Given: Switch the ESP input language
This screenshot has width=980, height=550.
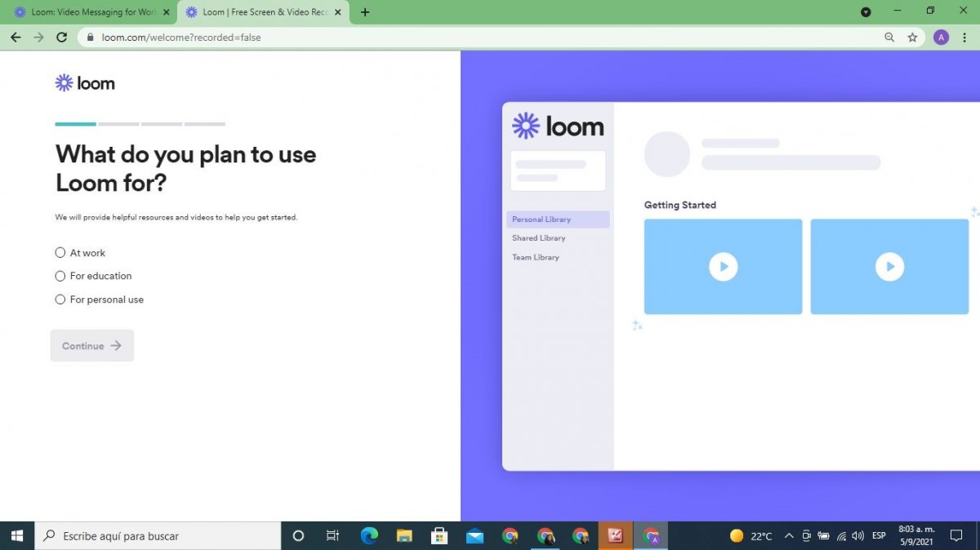Looking at the screenshot, I should pos(879,536).
